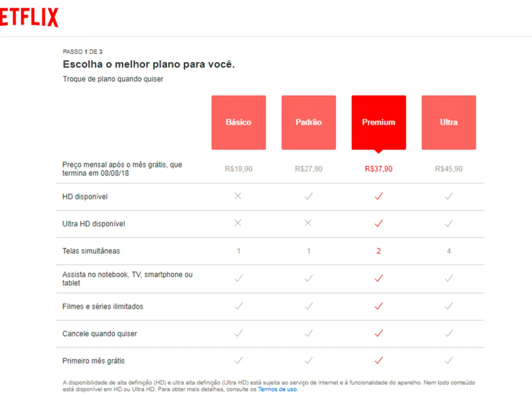Click the R$37,90 Premium price
The image size is (532, 399).
[378, 168]
